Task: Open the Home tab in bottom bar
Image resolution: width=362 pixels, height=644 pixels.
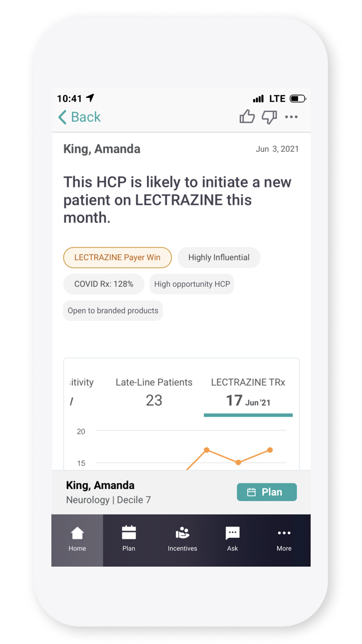Action: tap(77, 539)
